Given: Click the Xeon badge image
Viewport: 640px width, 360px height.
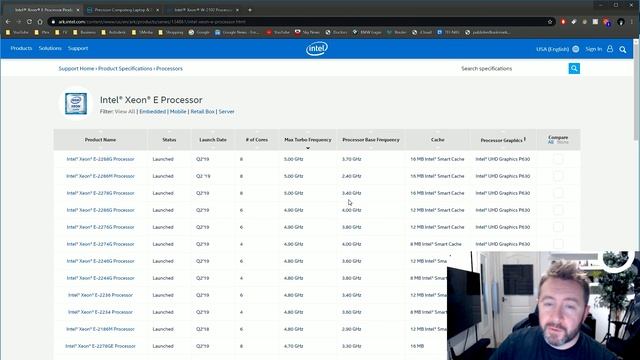Looking at the screenshot, I should (76, 103).
